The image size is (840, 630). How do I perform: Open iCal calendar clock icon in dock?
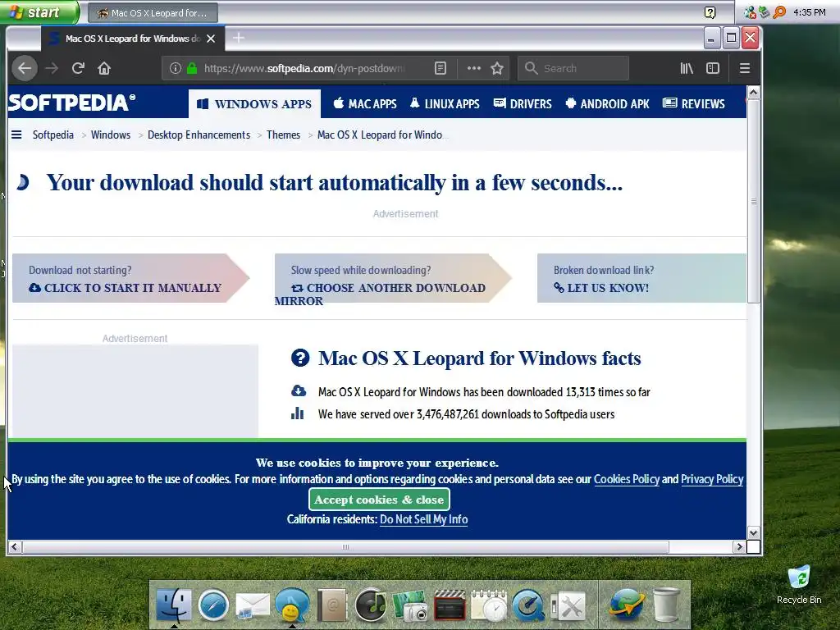click(489, 605)
